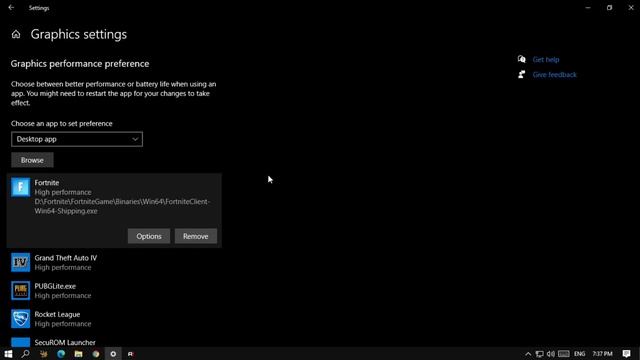640x360 pixels.
Task: Open the notification action center icon
Action: (627, 354)
